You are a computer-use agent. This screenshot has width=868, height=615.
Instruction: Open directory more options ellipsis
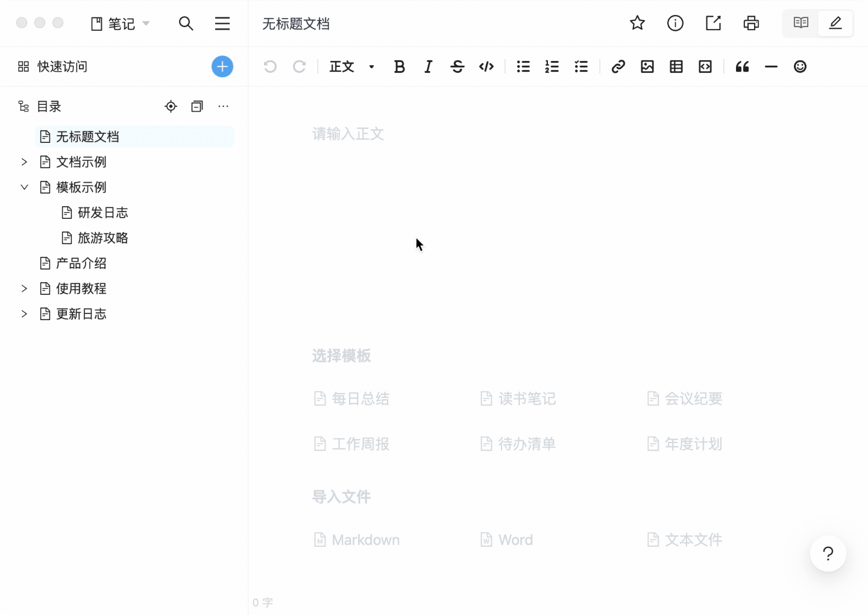tap(223, 106)
